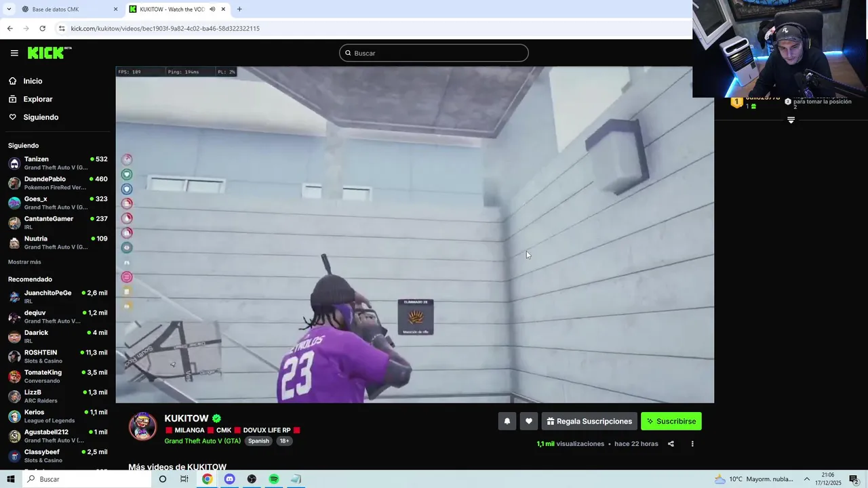The height and width of the screenshot is (488, 868).
Task: Go to Inicio in the sidebar
Action: 33,81
